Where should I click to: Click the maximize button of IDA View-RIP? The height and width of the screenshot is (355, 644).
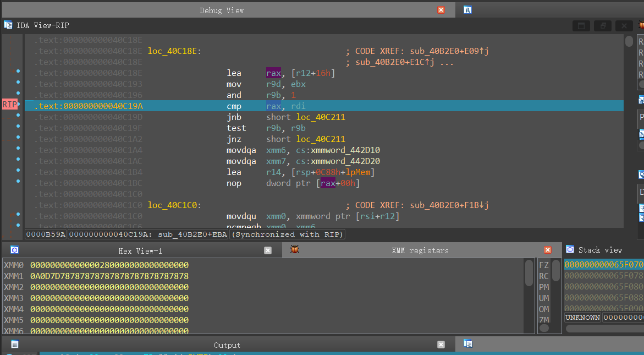pos(581,26)
